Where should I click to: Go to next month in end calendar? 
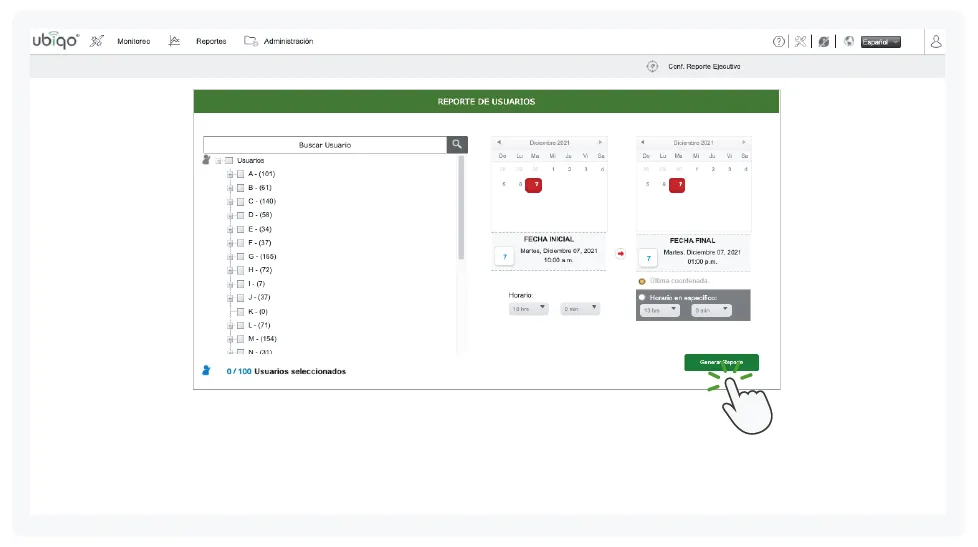(743, 142)
